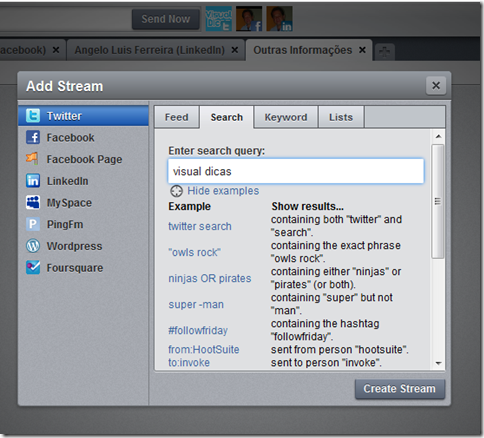484x438 pixels.
Task: Open the Lists tab
Action: (341, 117)
